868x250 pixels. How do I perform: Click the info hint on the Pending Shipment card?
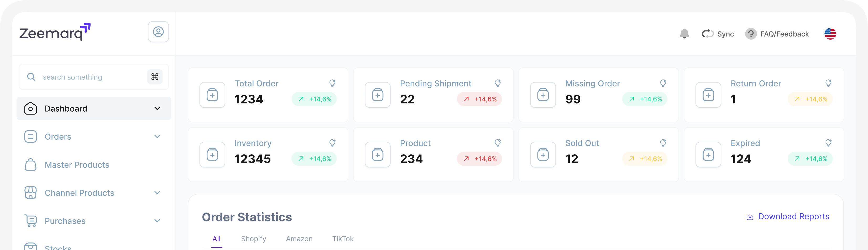click(498, 83)
